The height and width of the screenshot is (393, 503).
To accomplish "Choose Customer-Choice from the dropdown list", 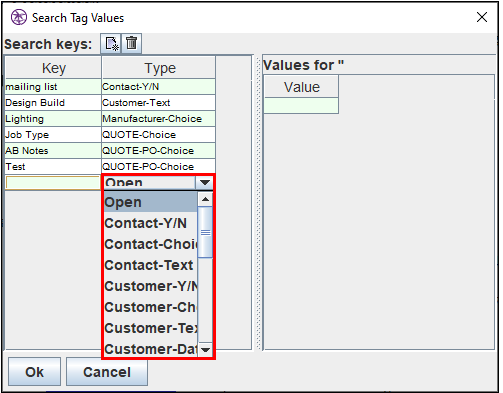I will (x=150, y=307).
